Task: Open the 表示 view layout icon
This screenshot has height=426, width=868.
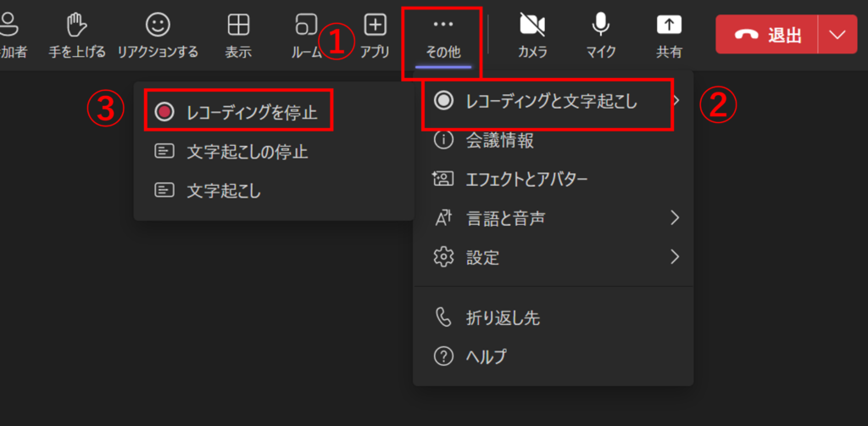Action: (x=238, y=25)
